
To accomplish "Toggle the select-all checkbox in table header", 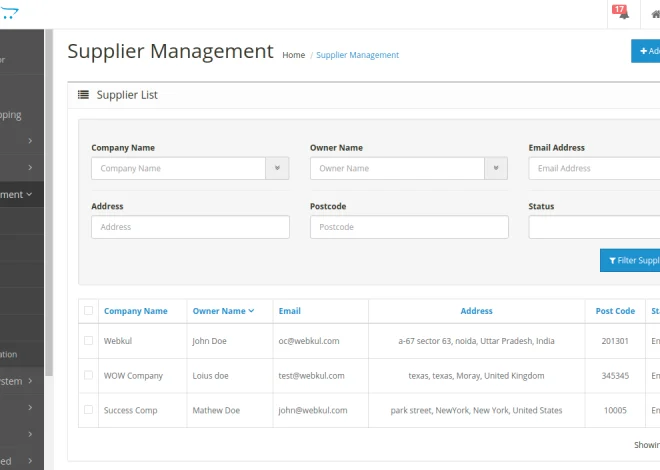I will point(88,311).
